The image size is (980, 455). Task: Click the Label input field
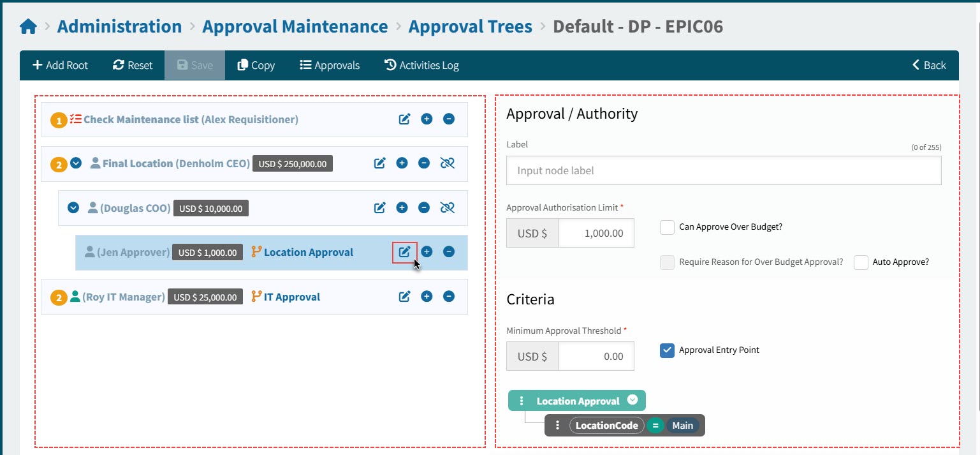724,171
